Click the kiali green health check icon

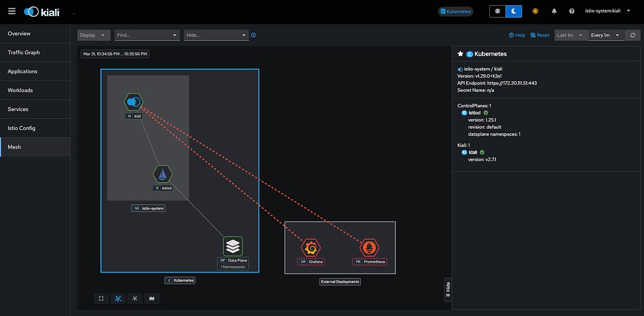[x=482, y=152]
